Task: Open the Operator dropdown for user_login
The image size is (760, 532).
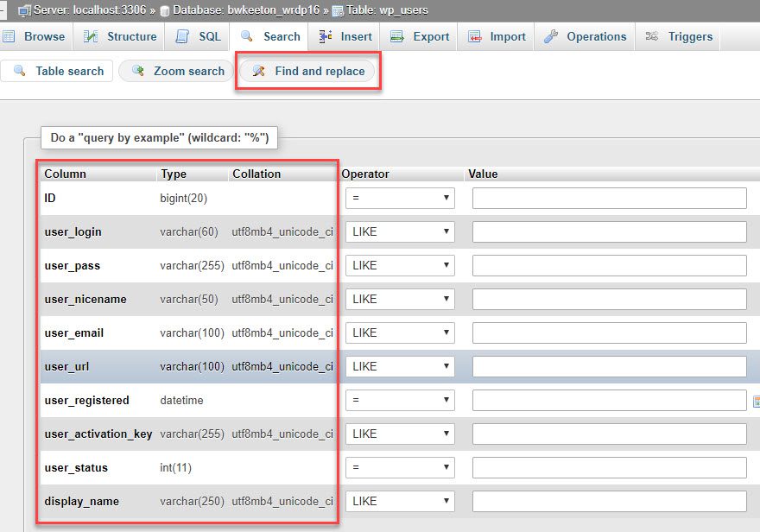Action: point(399,231)
